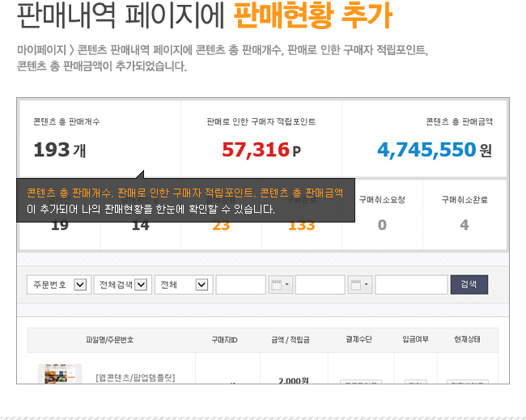The image size is (526, 420).
Task: Click the 현재상태 column header
Action: pos(467,340)
